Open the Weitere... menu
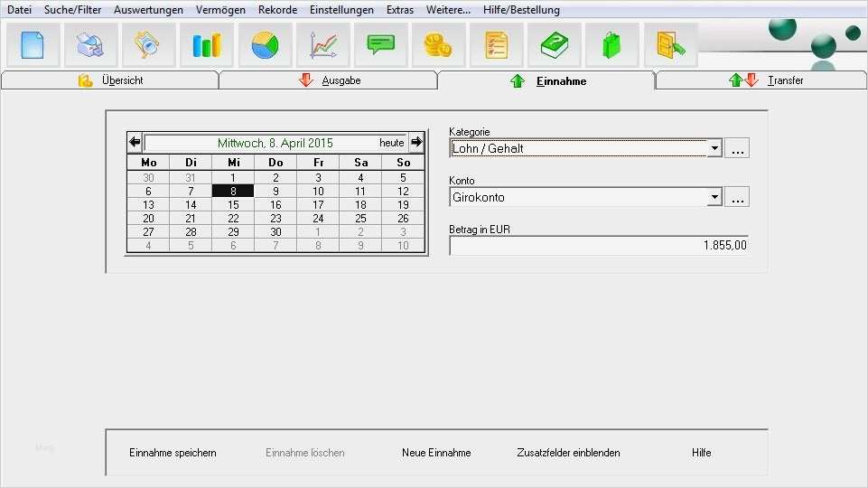The height and width of the screenshot is (488, 868). (x=448, y=9)
